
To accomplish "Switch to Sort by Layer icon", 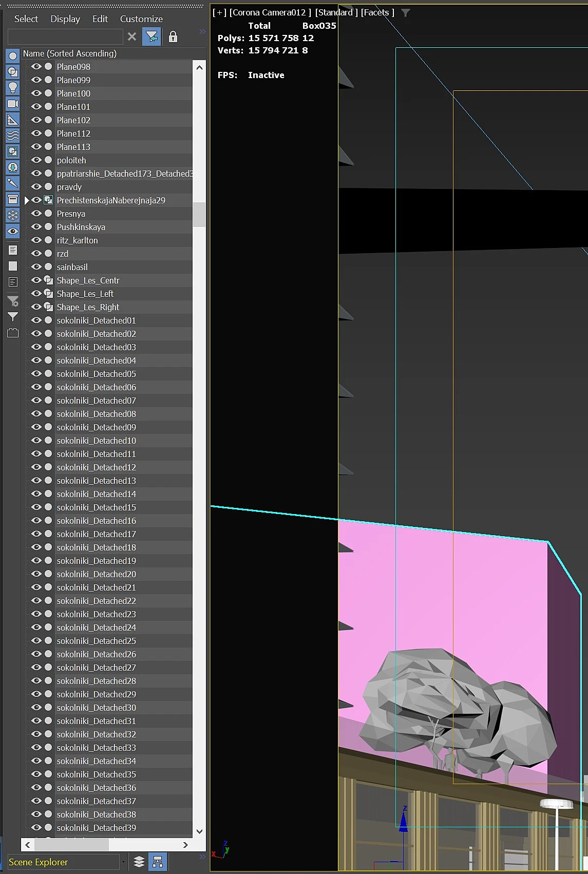I will click(x=139, y=862).
